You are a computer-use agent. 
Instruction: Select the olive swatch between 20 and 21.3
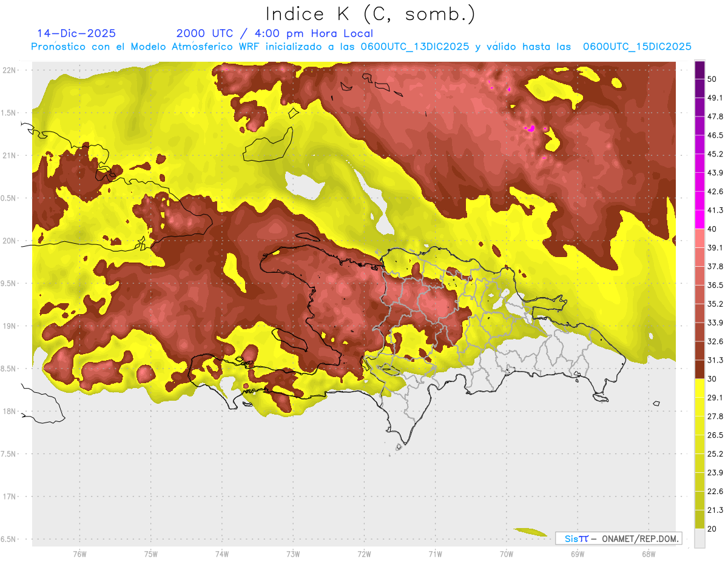point(699,519)
